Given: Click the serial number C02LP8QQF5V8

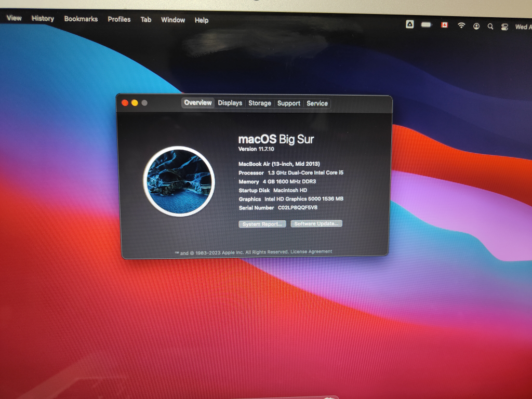Looking at the screenshot, I should (x=298, y=207).
